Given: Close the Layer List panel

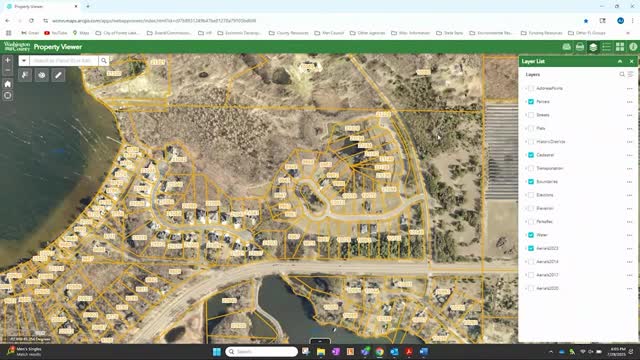Looking at the screenshot, I should [631, 61].
